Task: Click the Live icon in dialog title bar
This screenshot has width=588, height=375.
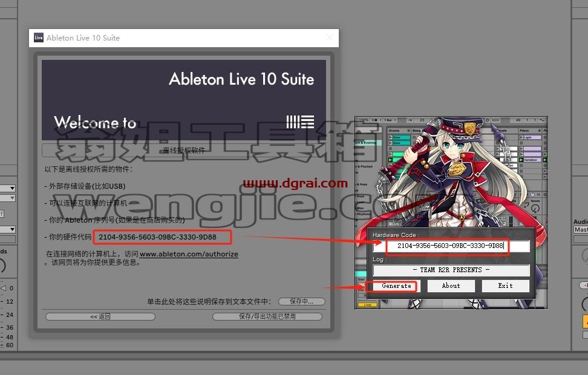Action: (39, 37)
